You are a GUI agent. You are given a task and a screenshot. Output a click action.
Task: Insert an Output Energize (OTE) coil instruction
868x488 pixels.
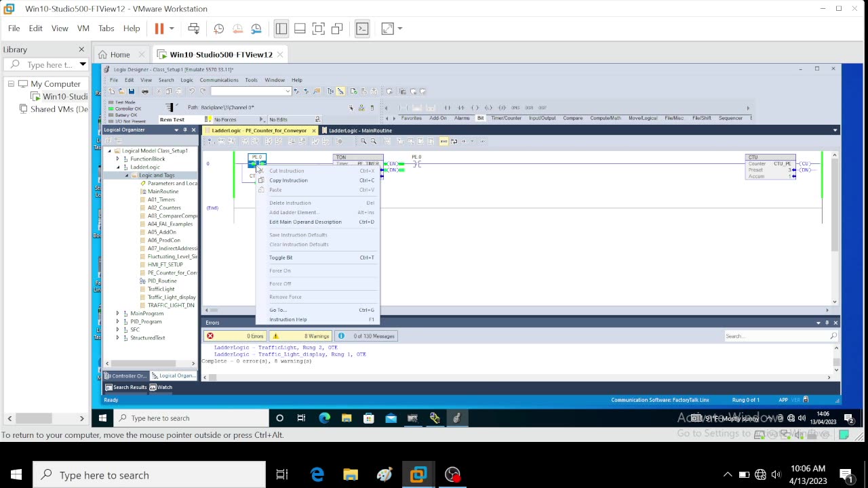pos(475,108)
